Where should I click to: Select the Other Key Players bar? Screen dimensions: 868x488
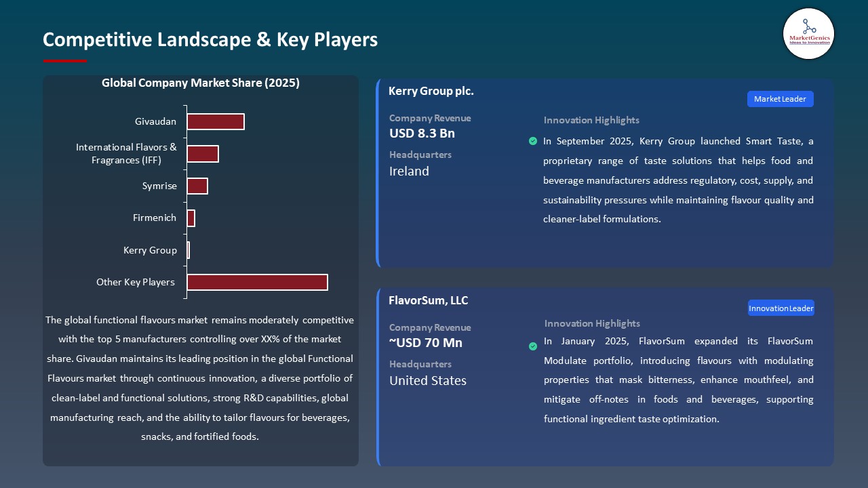tap(257, 282)
